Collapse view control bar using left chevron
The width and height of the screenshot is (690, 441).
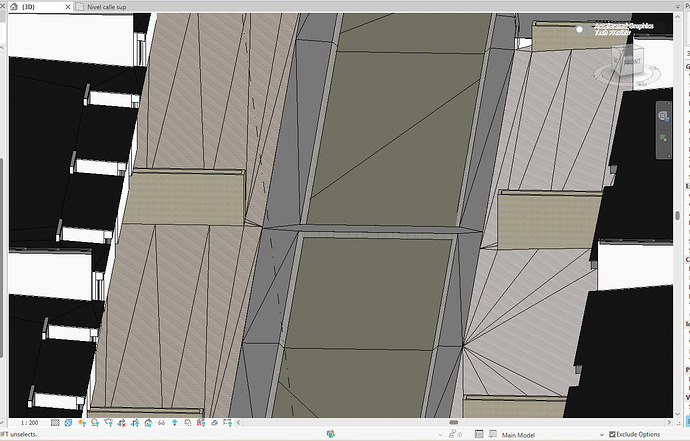(239, 423)
